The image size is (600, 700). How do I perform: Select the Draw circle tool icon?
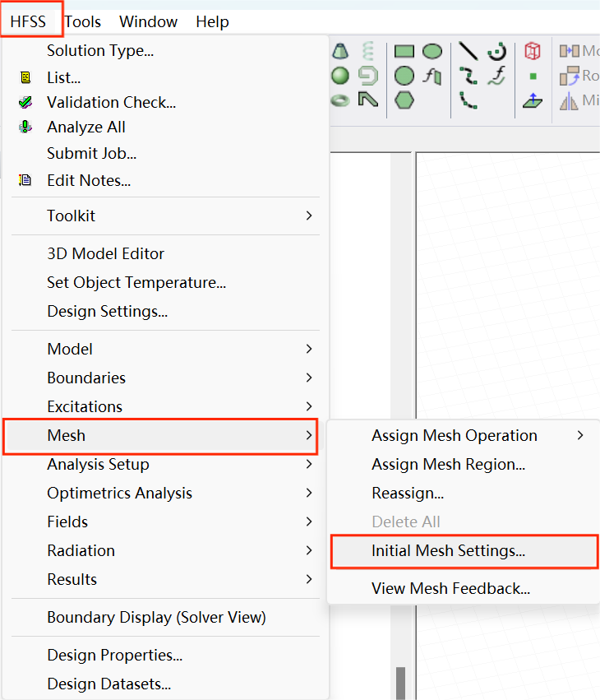click(404, 76)
